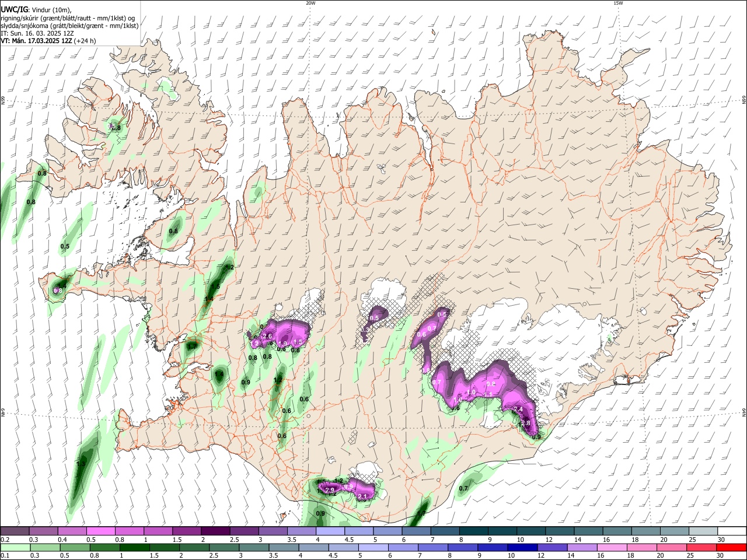
Task: Click the 0.4 label in the upper legend
Action: 62,540
